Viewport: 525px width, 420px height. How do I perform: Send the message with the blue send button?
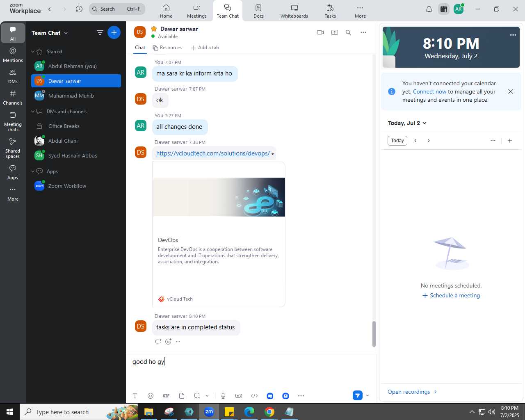click(358, 395)
